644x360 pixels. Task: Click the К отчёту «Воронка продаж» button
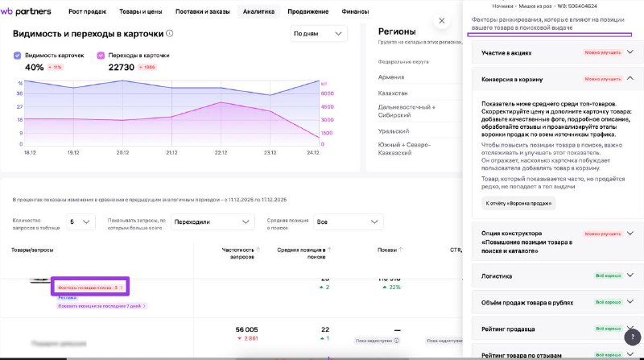tap(519, 204)
